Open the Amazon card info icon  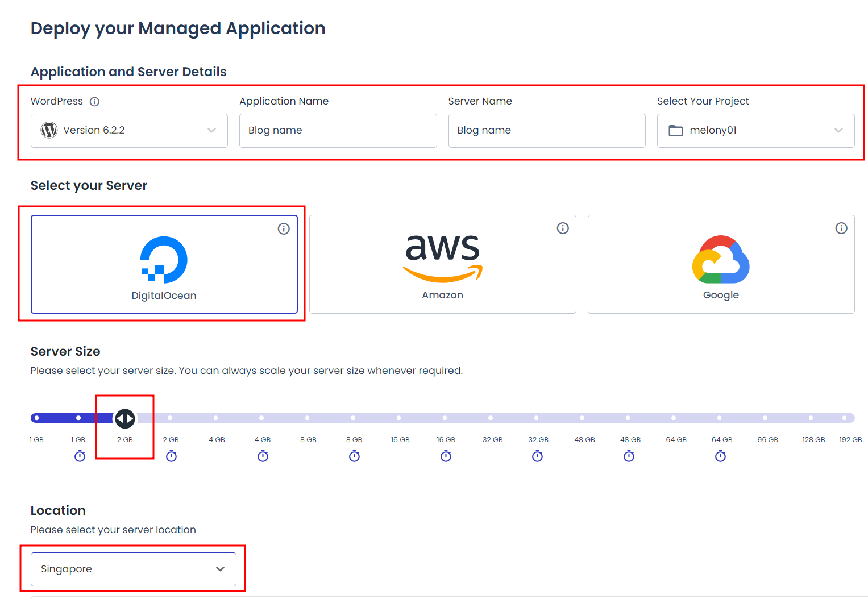coord(563,228)
